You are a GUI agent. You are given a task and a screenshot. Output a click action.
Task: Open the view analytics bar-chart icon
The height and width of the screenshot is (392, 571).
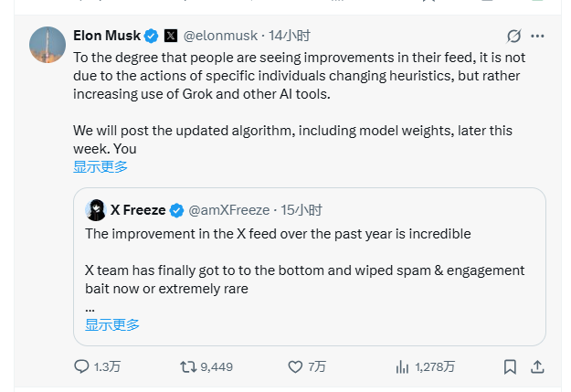[x=402, y=366]
